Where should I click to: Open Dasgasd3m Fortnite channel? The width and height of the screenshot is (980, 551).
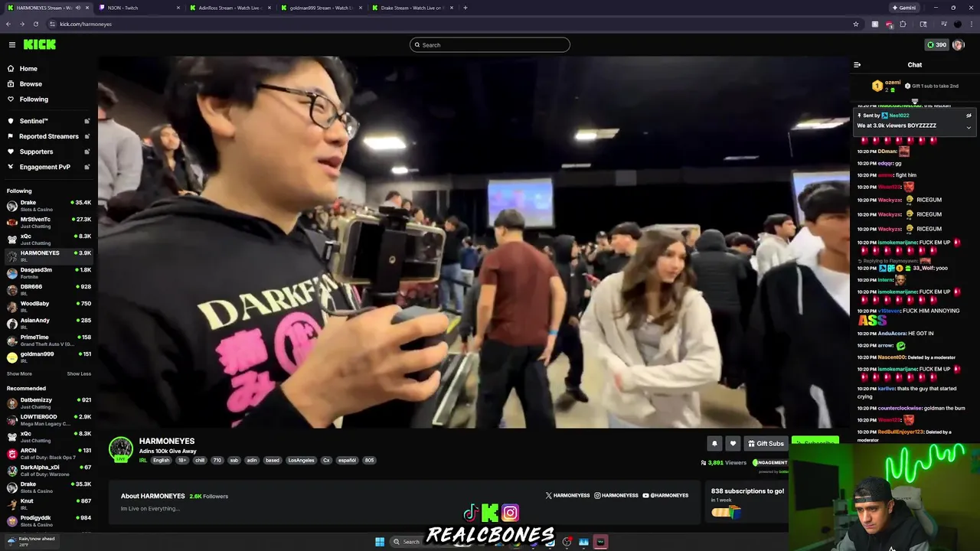click(49, 273)
